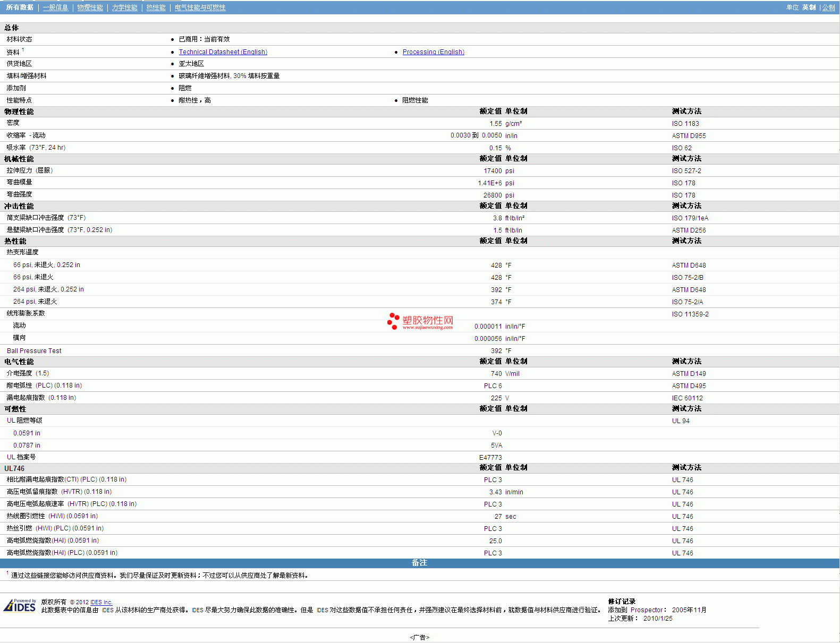Click the tensile stress value 17400
The image size is (840, 643).
[x=493, y=171]
